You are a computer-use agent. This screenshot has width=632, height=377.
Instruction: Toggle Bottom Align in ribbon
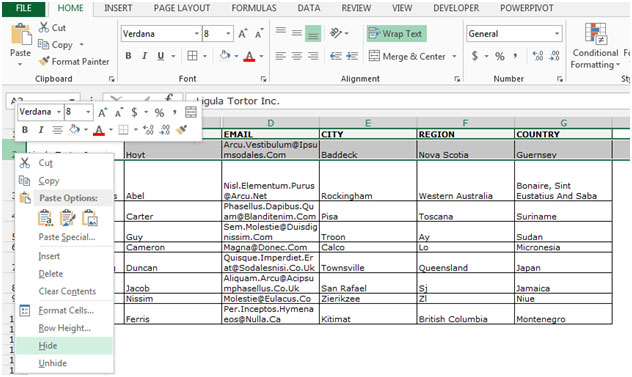313,34
